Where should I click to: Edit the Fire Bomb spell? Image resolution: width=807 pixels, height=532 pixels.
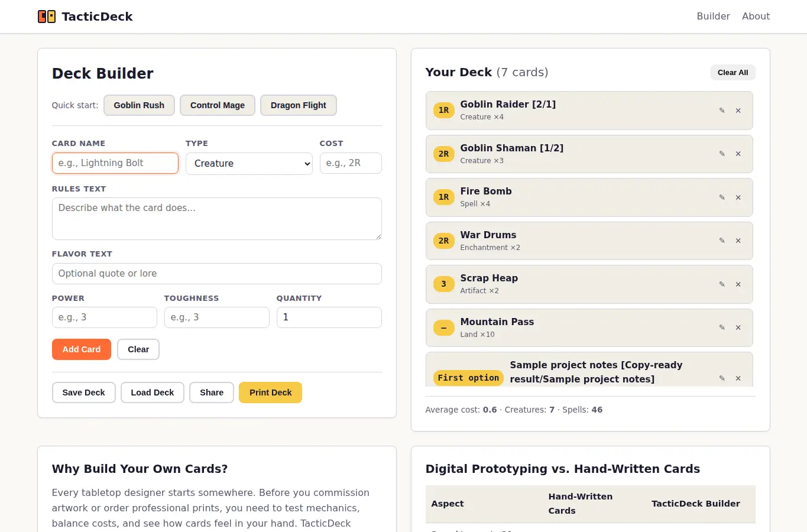point(722,197)
